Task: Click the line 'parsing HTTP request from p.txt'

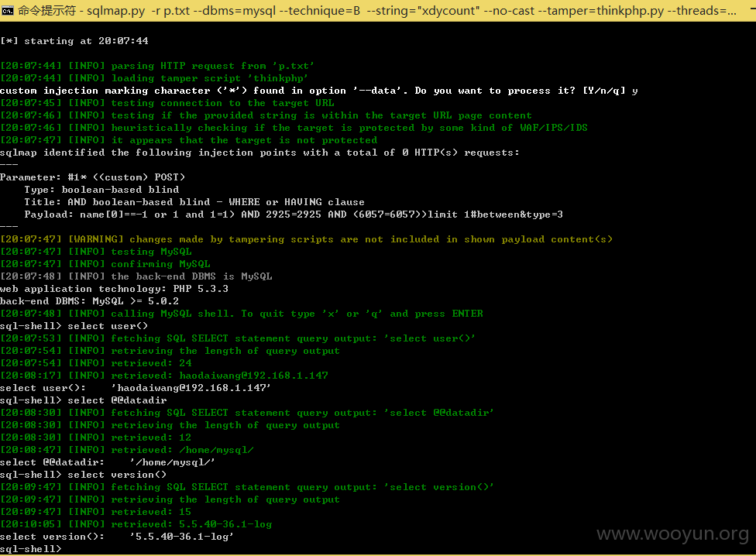Action: tap(157, 66)
